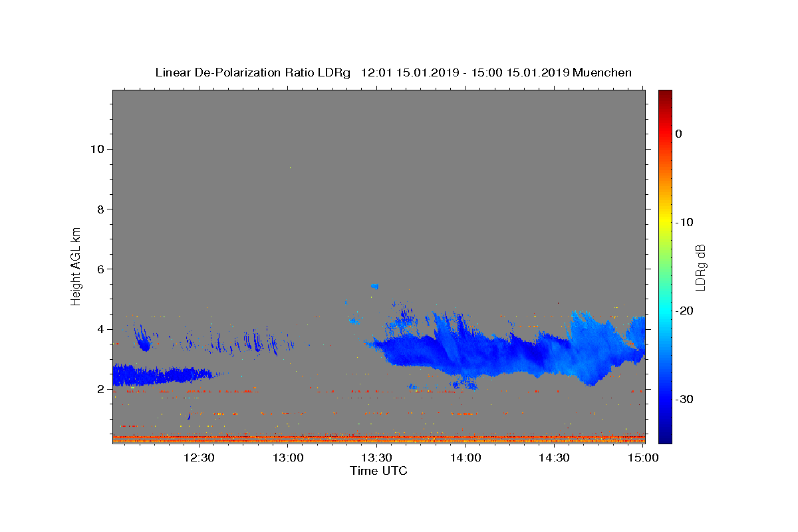Click the height tick label 10
Screen dimensions: 798x532
point(98,149)
